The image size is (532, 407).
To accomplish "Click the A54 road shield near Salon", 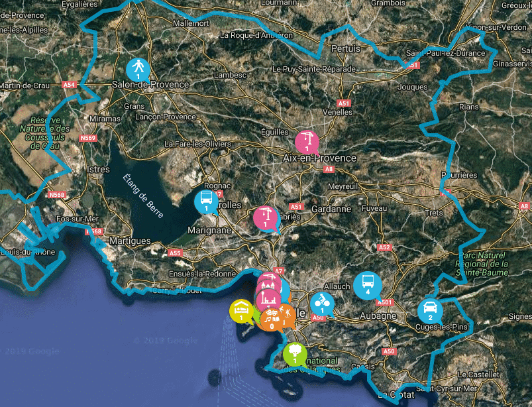I will (x=69, y=85).
